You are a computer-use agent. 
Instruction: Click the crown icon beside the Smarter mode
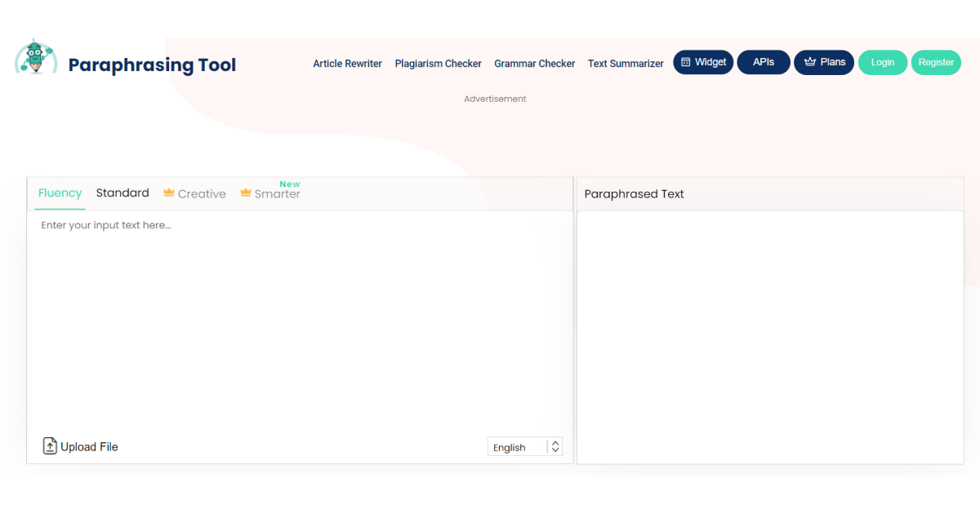click(x=246, y=193)
